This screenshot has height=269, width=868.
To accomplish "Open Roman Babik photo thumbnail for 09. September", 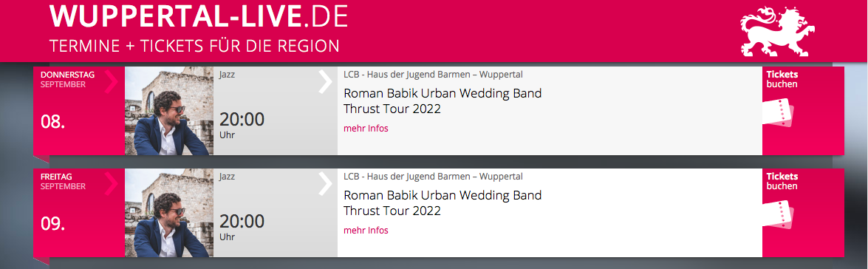I will tap(169, 213).
